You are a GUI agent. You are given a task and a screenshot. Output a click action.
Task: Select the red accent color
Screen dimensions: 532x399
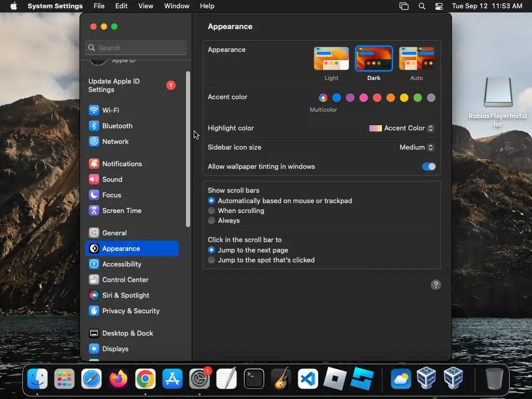click(x=377, y=98)
